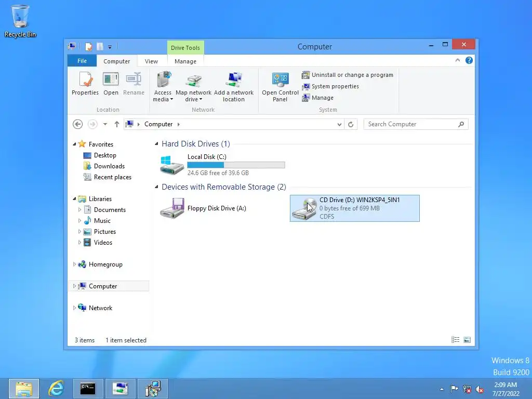Expand the Documents library node
Image resolution: width=532 pixels, height=399 pixels.
pyautogui.click(x=79, y=210)
